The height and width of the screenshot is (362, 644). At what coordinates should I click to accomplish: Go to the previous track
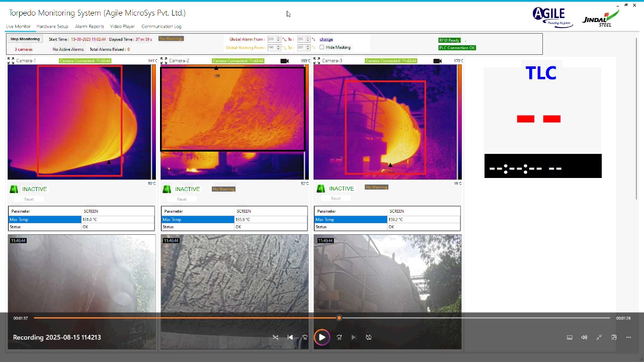[290, 337]
